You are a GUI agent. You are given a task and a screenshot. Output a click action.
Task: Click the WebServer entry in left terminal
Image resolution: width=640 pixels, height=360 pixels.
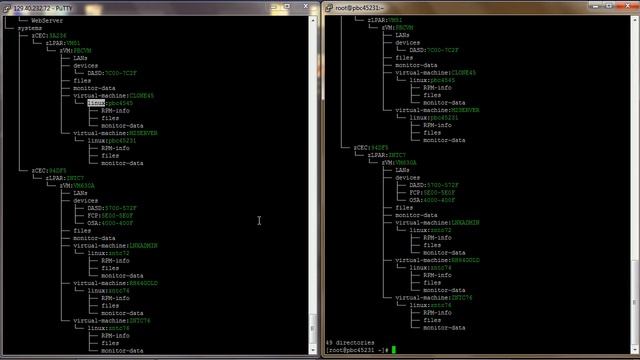[47, 20]
